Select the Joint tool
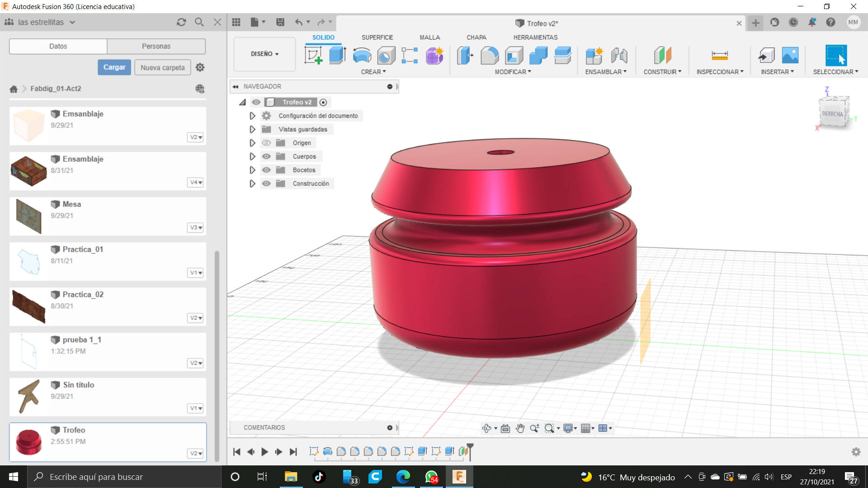 tap(619, 56)
